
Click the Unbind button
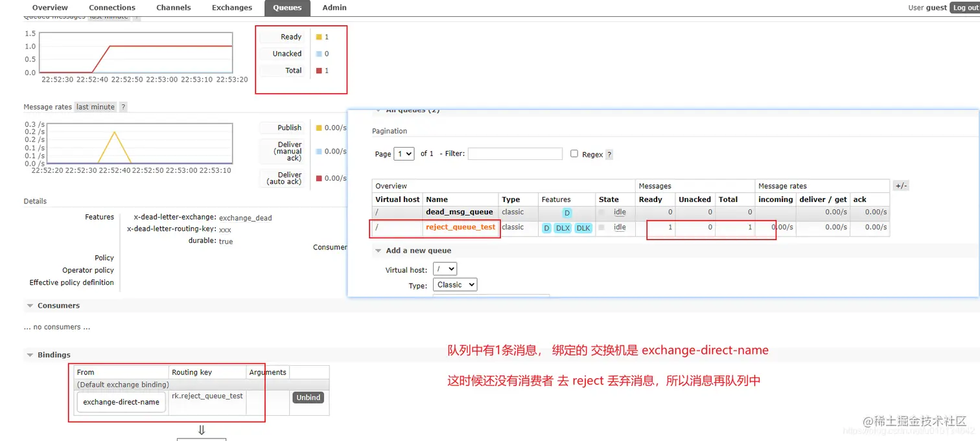309,398
